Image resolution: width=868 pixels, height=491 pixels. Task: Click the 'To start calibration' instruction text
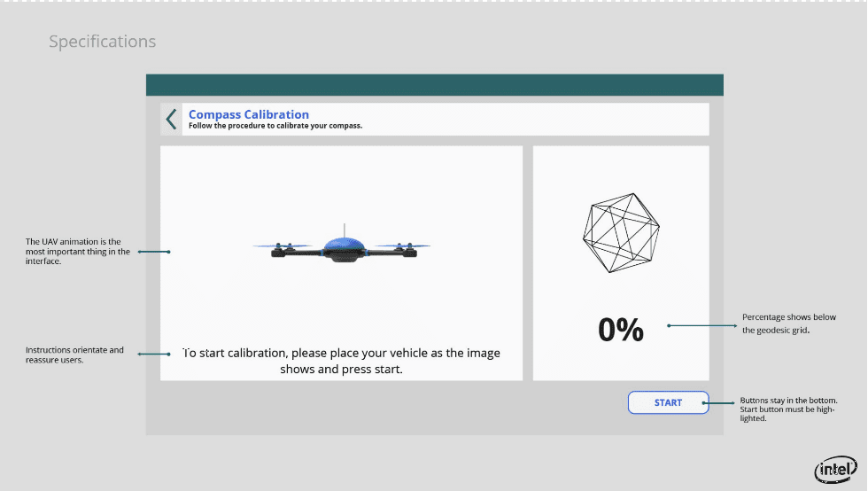341,361
